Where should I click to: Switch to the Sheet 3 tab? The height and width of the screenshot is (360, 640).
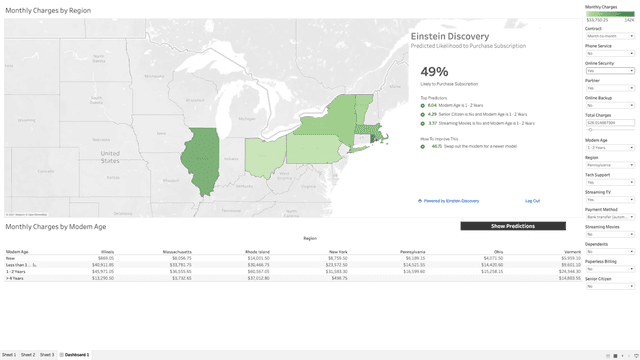[x=47, y=355]
